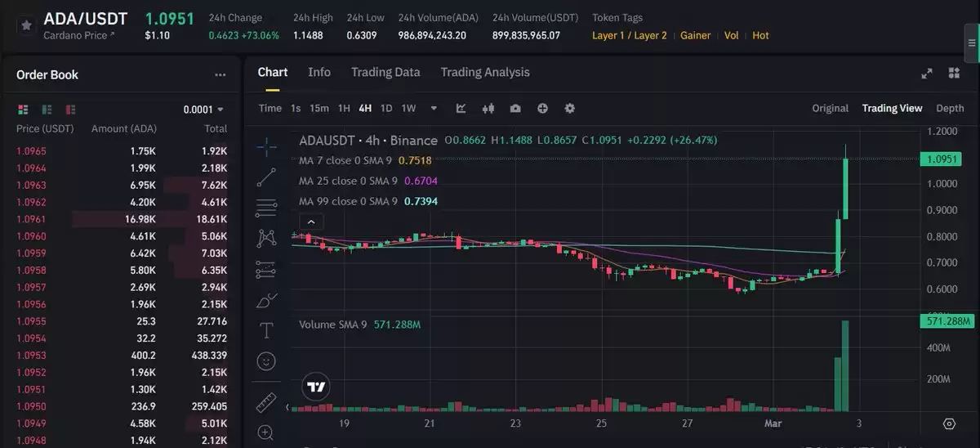Select the crosshair cursor tool

pyautogui.click(x=266, y=147)
